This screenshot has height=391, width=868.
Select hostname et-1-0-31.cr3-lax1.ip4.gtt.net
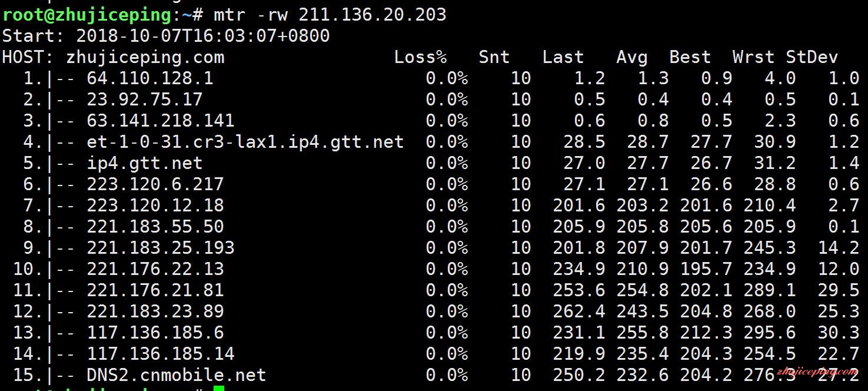click(x=245, y=142)
